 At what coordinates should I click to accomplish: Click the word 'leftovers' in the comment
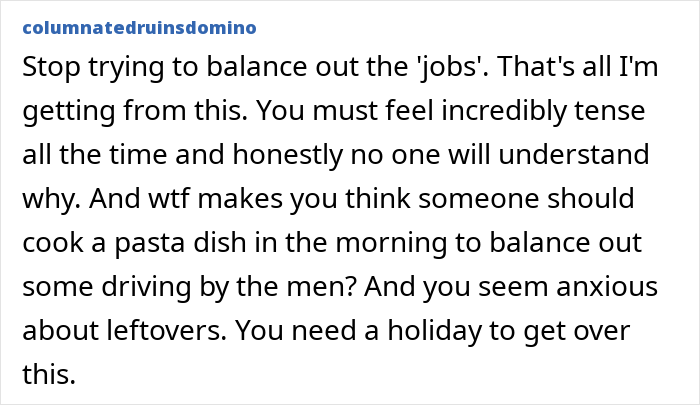[166, 331]
